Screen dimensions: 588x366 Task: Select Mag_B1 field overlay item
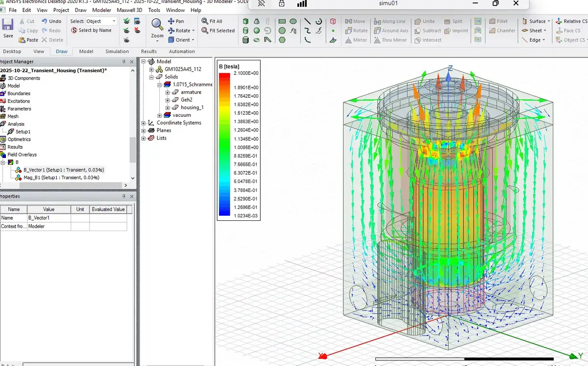pos(61,178)
